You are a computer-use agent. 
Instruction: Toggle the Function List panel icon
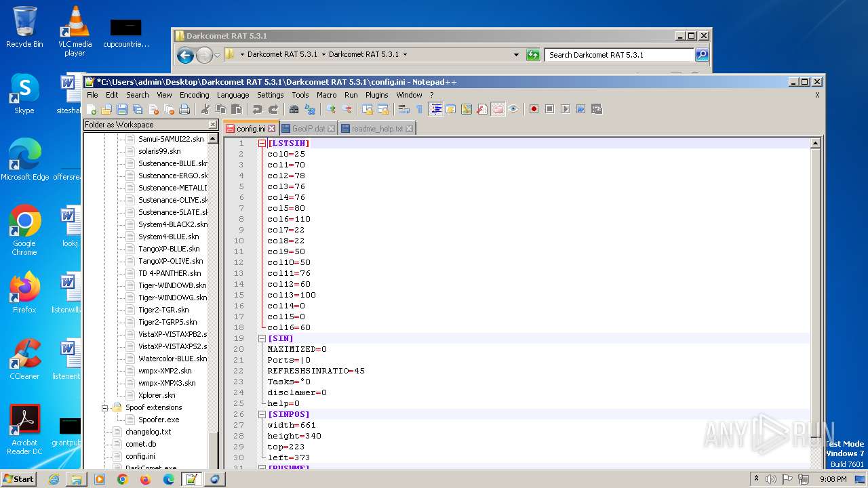[x=482, y=109]
